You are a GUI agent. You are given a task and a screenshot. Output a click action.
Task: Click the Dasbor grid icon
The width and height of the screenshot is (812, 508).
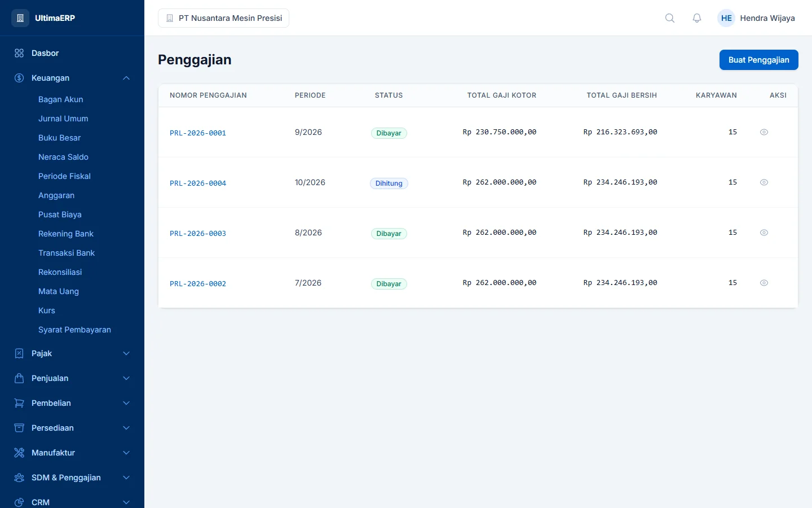coord(19,53)
